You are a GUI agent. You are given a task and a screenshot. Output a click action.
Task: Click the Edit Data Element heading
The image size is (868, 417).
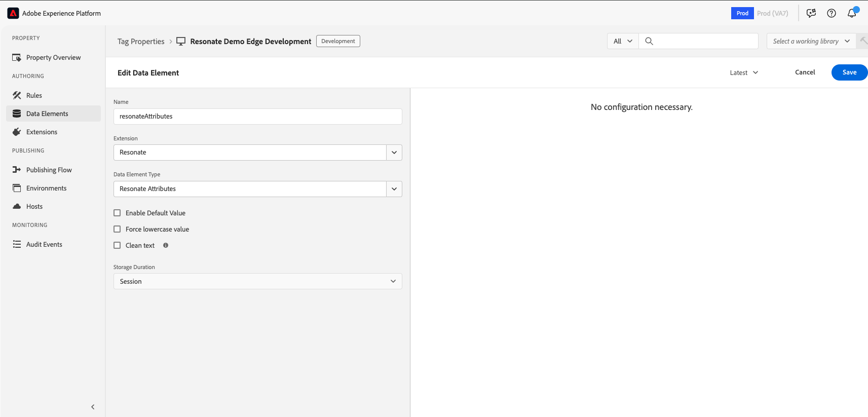click(148, 73)
